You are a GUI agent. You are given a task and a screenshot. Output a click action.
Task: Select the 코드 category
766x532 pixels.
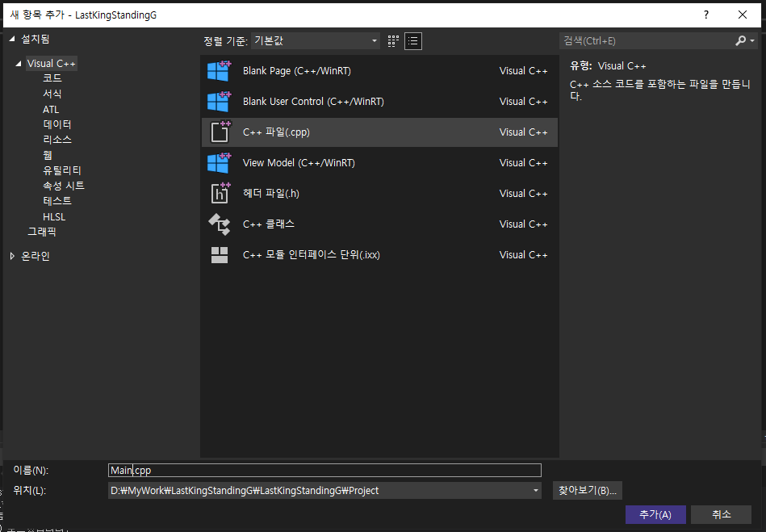[x=52, y=78]
